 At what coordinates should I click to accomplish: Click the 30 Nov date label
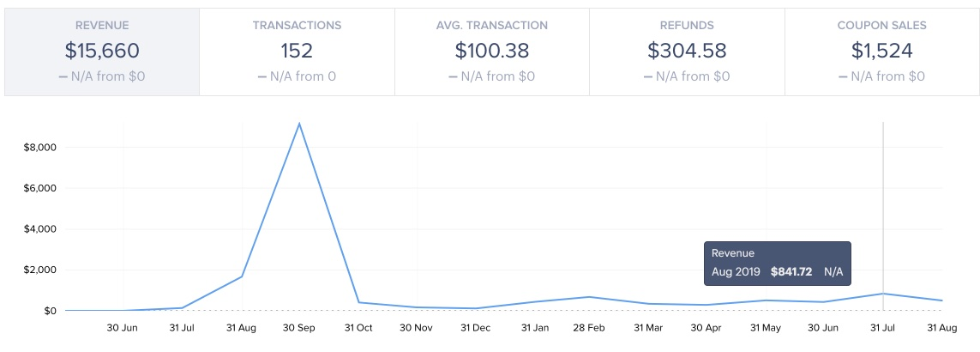click(417, 327)
